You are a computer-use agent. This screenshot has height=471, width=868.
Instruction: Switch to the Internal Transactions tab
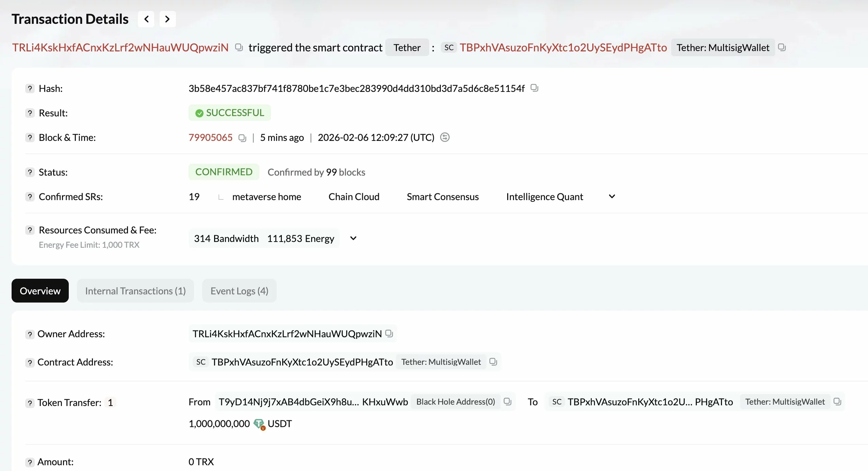click(135, 291)
